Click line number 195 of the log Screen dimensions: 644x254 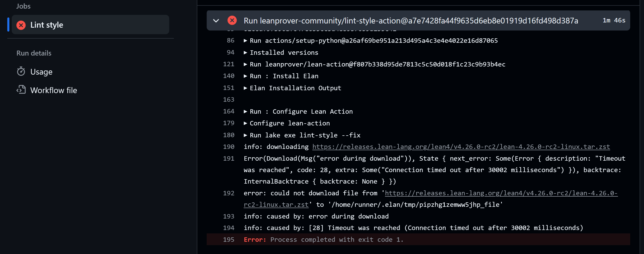229,240
